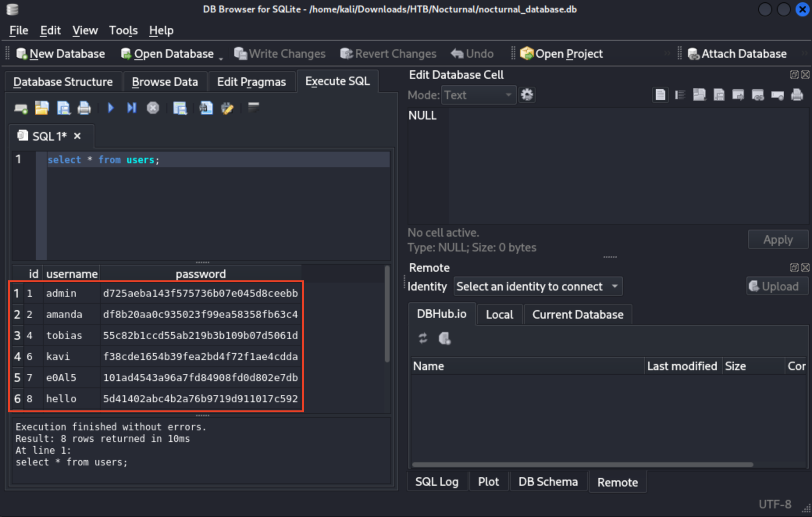Click the Open Project button

tap(562, 53)
